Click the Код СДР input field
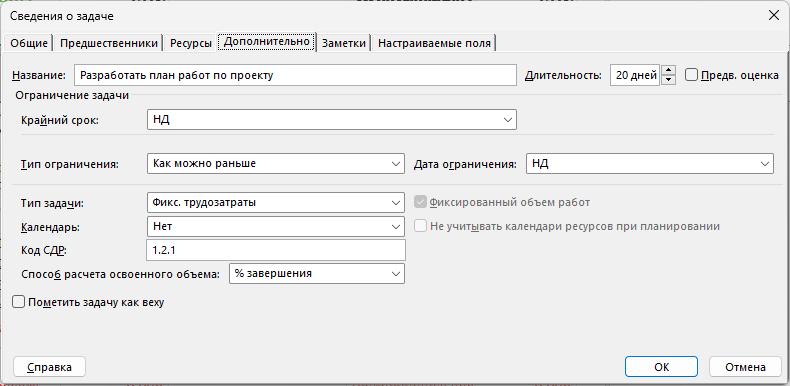This screenshot has height=386, width=790. point(276,250)
